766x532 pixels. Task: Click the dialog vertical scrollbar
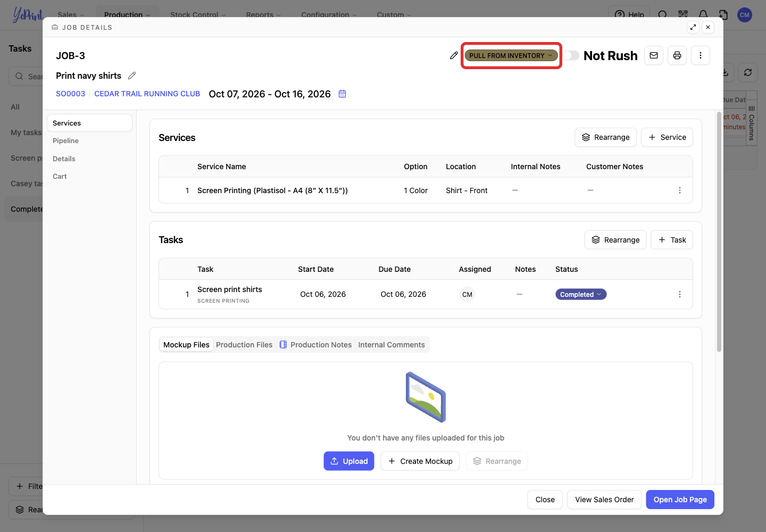[719, 231]
